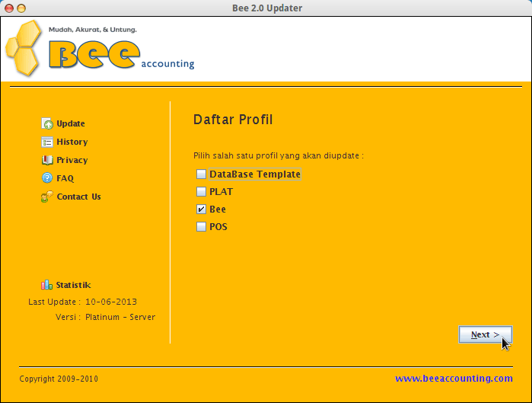Click the POS profile label

[x=218, y=227]
